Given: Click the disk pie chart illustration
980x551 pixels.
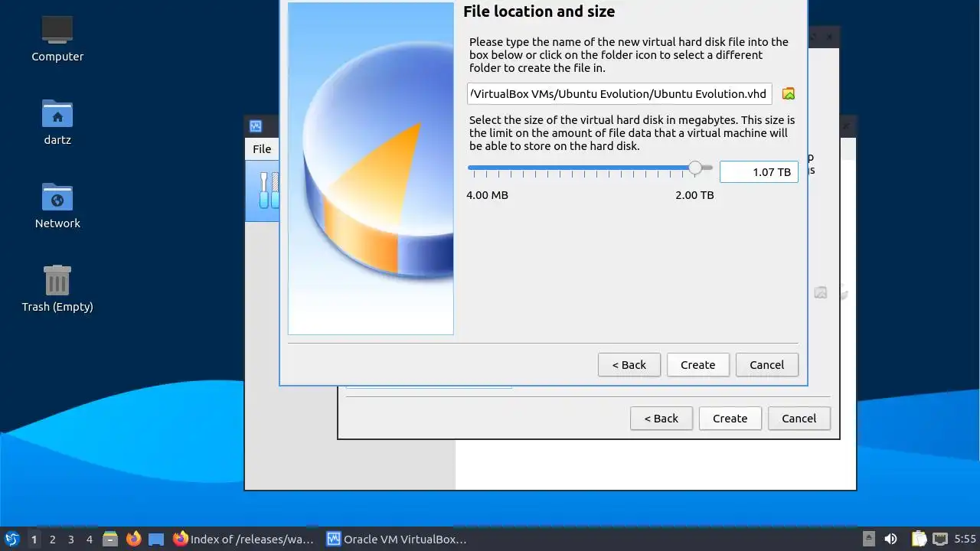Looking at the screenshot, I should [371, 168].
